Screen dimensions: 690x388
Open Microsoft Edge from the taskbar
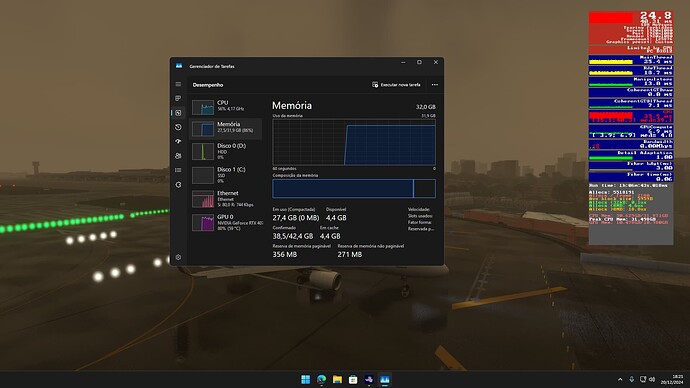(x=322, y=379)
